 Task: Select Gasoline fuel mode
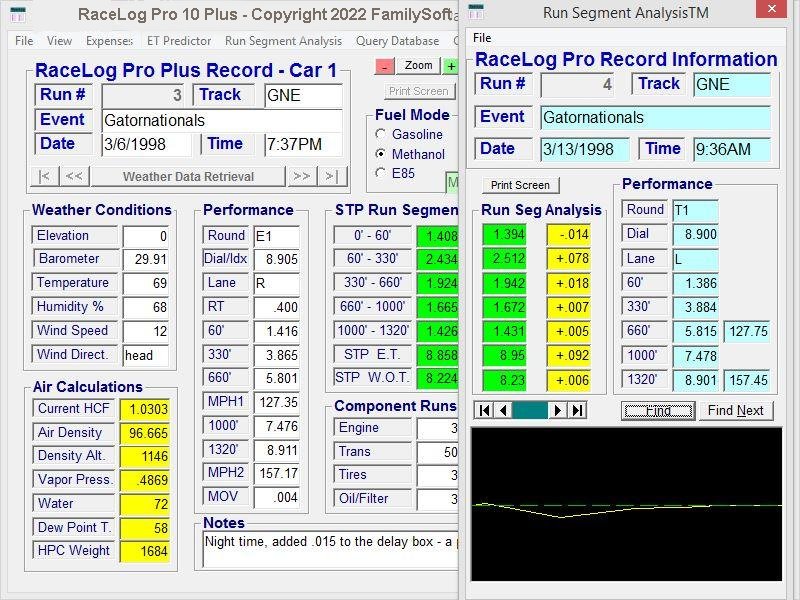pyautogui.click(x=381, y=134)
